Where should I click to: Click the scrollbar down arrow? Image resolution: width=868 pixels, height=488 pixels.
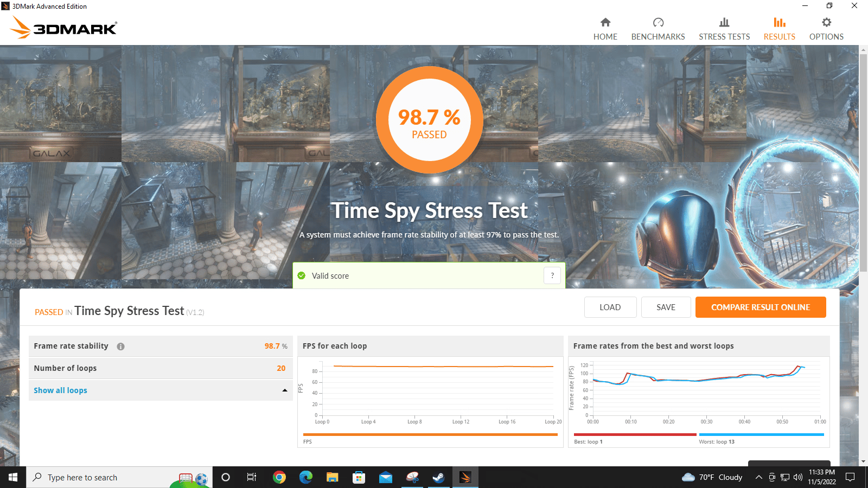(x=863, y=461)
